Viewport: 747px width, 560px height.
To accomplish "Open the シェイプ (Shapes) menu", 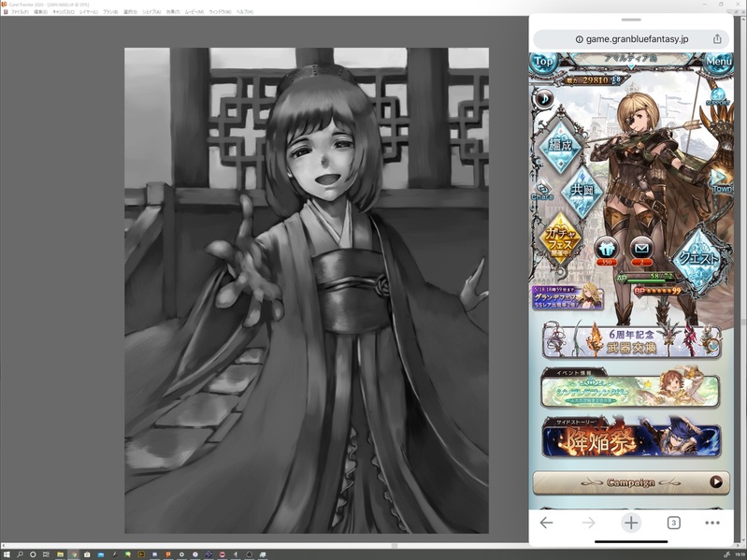I will point(151,11).
